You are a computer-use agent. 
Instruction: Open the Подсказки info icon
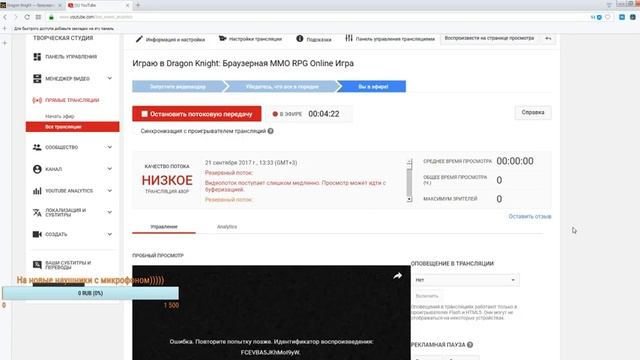tap(300, 38)
